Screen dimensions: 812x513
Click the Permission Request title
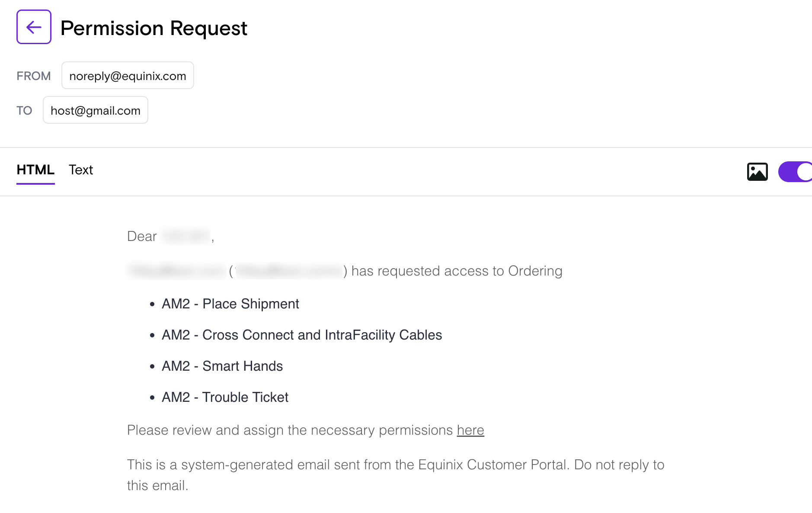(153, 28)
